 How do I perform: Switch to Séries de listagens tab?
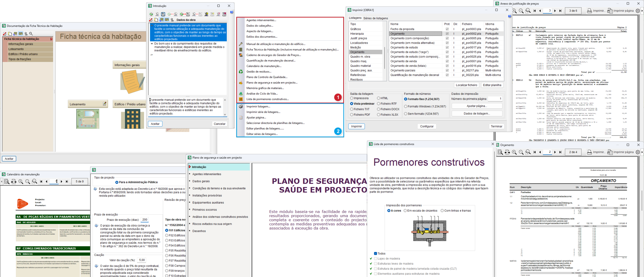pos(375,18)
